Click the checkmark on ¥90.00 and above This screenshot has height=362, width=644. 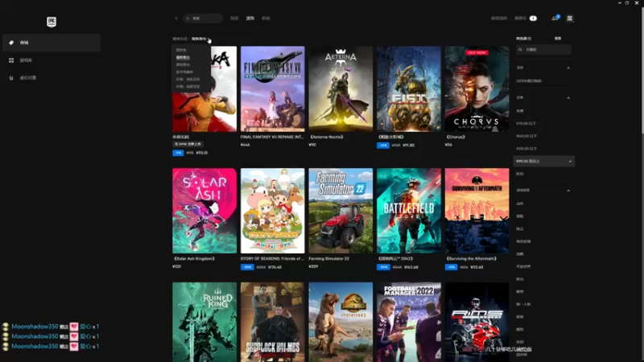point(570,162)
